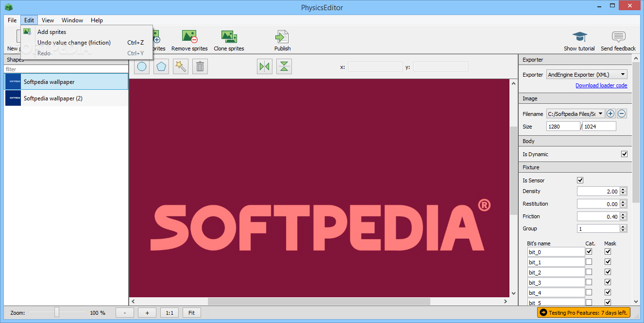Check bit_2 Cat. checkbox

(589, 272)
